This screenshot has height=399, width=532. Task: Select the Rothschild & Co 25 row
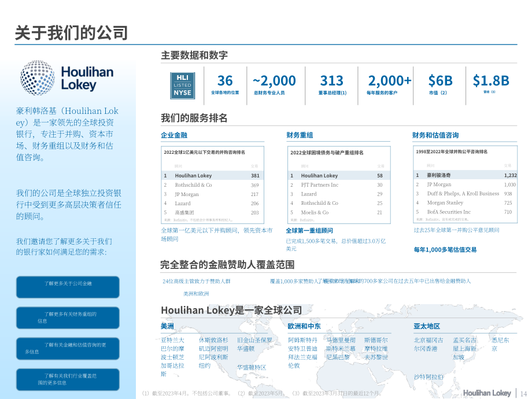(339, 203)
